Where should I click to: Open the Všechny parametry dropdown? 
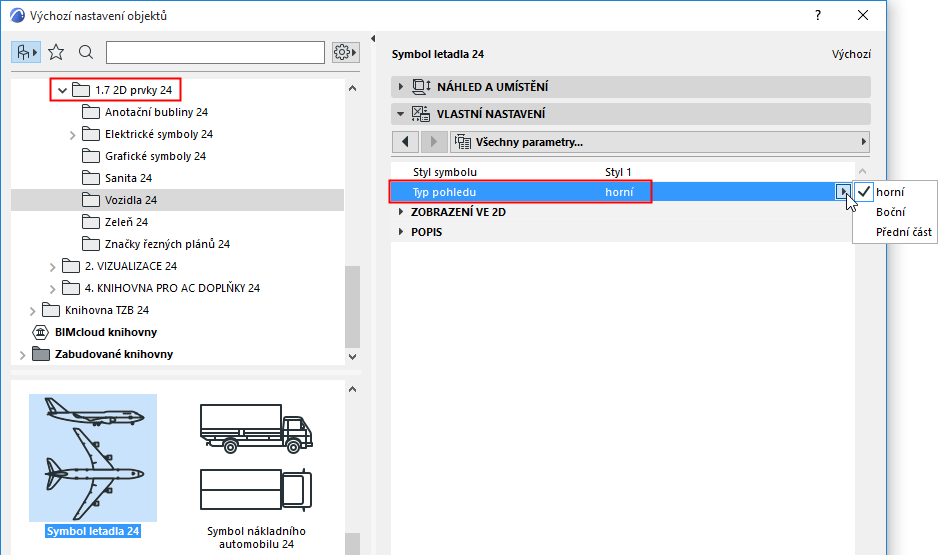coord(659,142)
